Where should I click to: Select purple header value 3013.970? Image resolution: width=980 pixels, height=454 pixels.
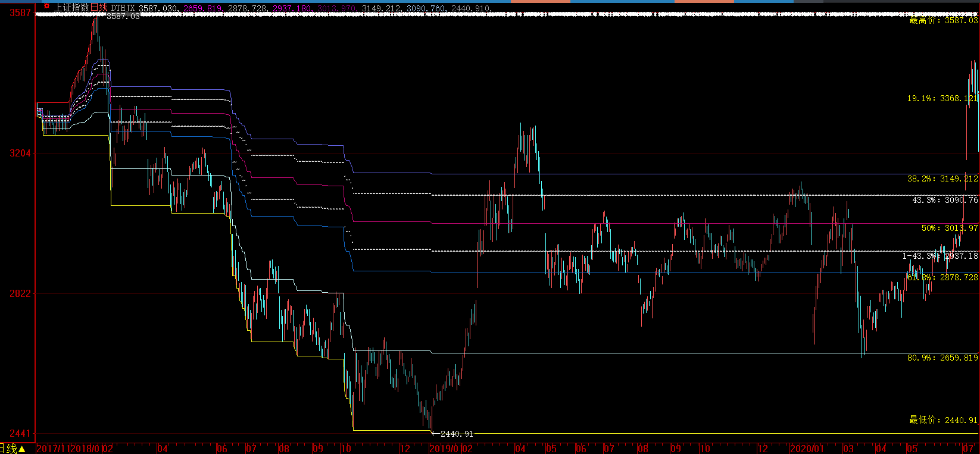pyautogui.click(x=337, y=8)
